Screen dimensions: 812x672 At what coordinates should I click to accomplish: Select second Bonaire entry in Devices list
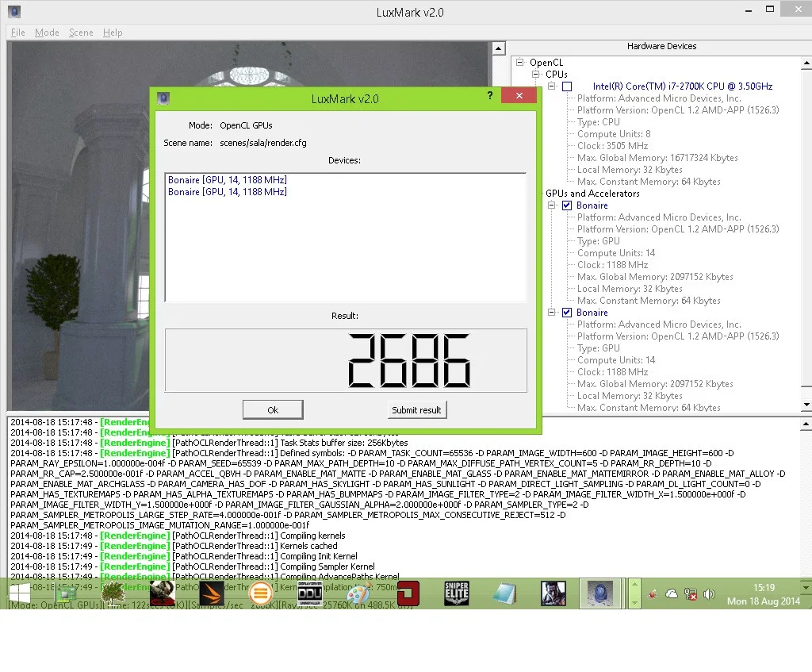[x=228, y=192]
